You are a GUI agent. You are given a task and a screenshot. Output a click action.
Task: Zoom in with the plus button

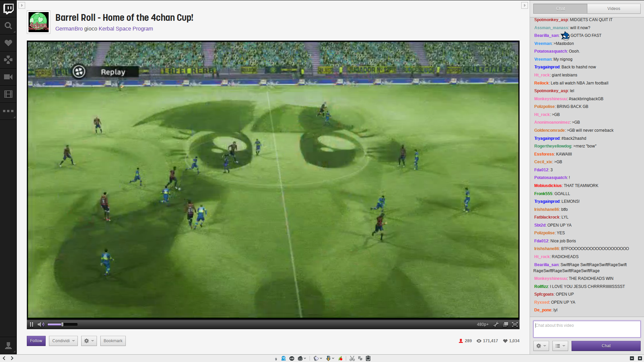[x=640, y=358]
